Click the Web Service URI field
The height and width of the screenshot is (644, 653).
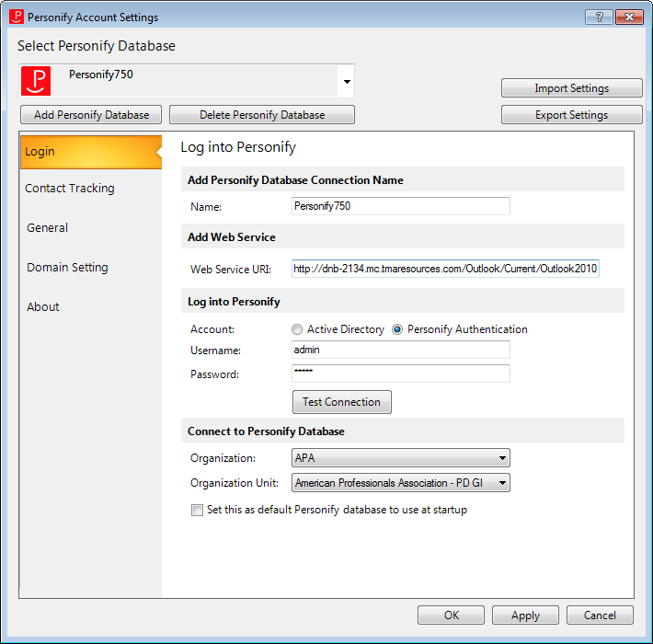click(445, 269)
